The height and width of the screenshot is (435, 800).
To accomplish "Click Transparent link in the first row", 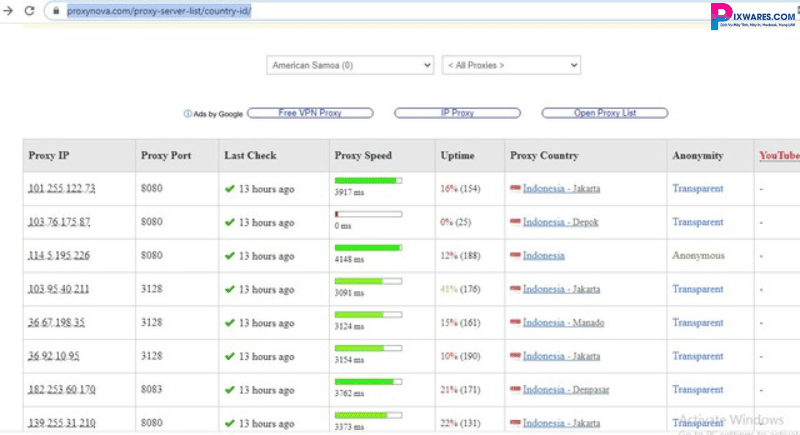I will coord(697,189).
